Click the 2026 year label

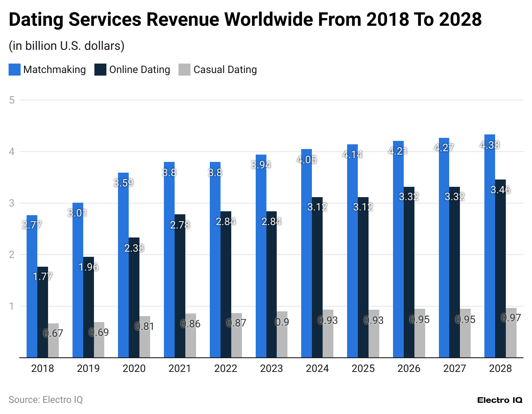tap(409, 368)
